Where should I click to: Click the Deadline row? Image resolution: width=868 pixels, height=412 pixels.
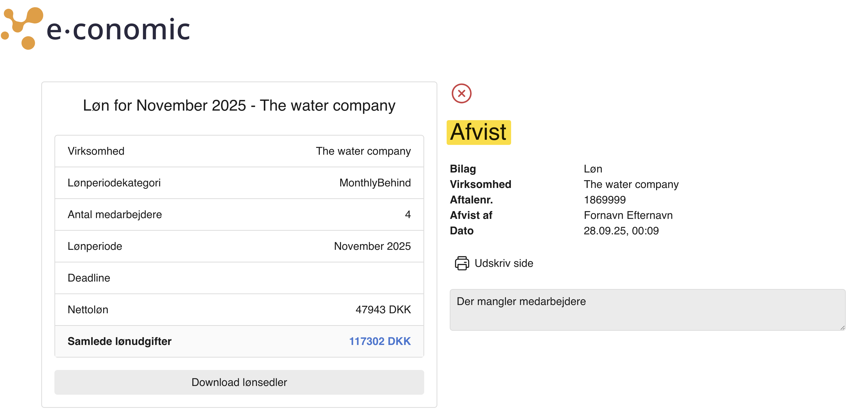pyautogui.click(x=239, y=278)
